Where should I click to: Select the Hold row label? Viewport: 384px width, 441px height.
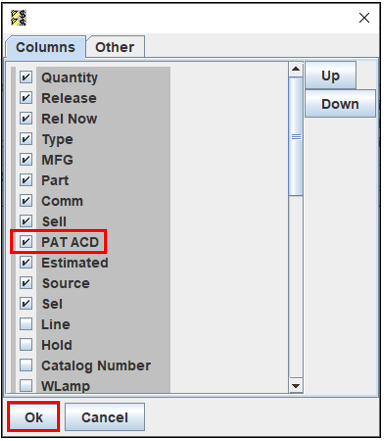[57, 345]
